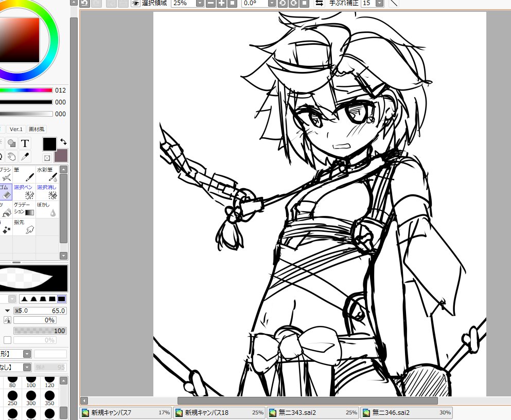
Task: Select the second brush edge shape
Action: tap(33, 299)
